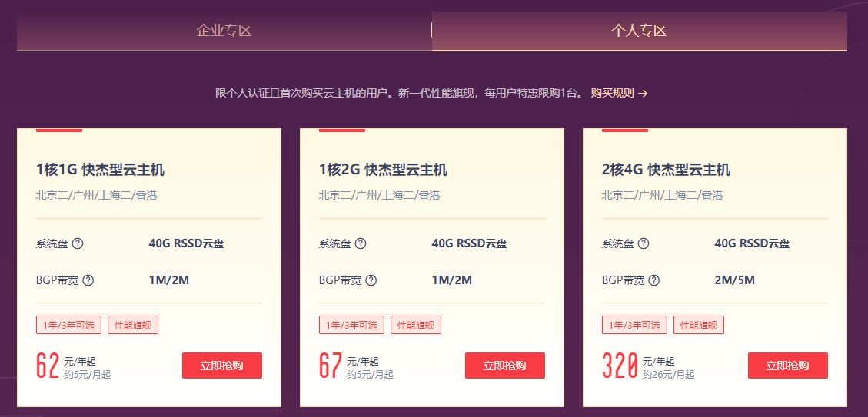
Task: Click 系统盘 help icon in 2核4G card
Action: pos(644,243)
